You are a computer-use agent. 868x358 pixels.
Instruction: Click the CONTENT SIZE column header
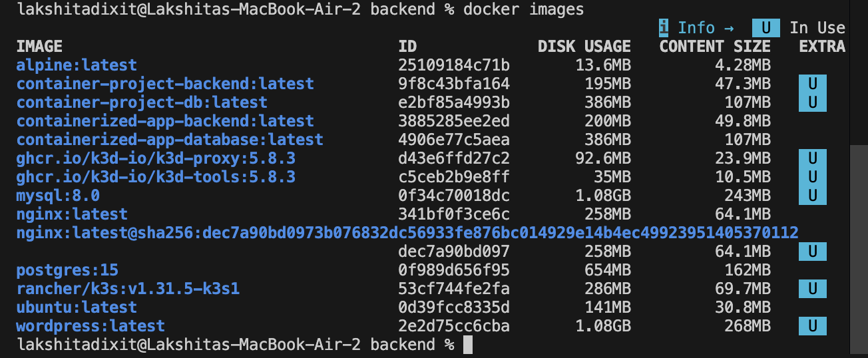[714, 47]
